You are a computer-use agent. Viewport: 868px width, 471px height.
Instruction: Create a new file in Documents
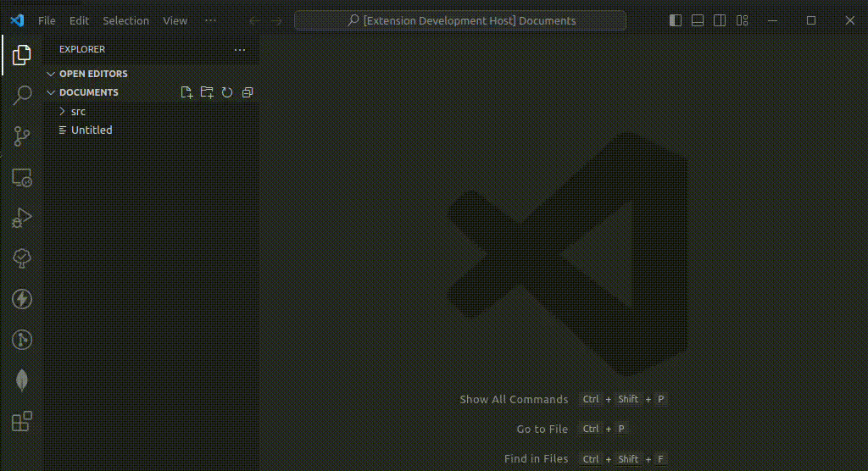[x=186, y=92]
